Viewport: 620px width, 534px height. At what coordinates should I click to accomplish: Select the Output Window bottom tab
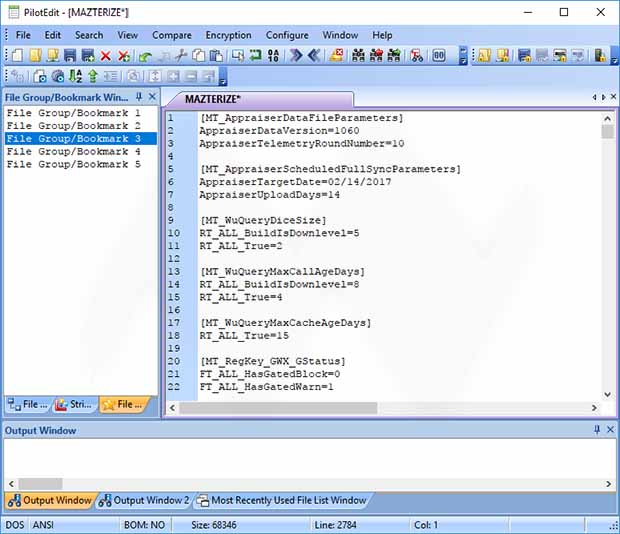(50, 500)
